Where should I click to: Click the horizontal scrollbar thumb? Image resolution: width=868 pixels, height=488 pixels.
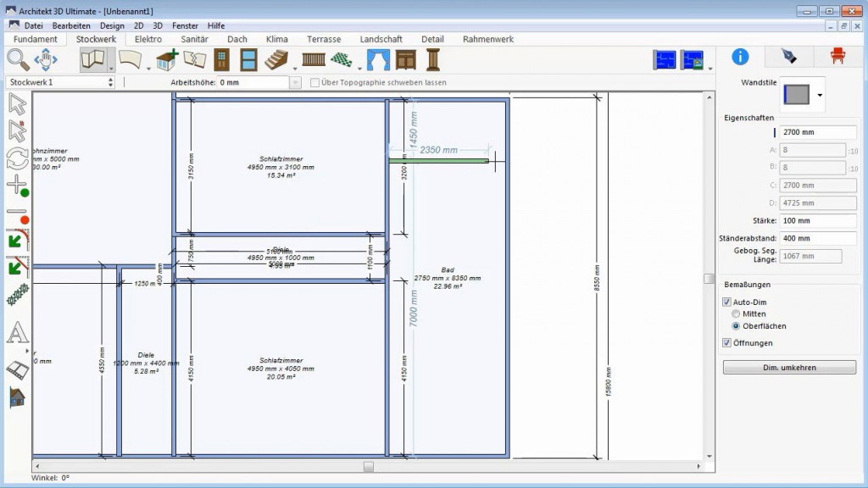(x=368, y=467)
